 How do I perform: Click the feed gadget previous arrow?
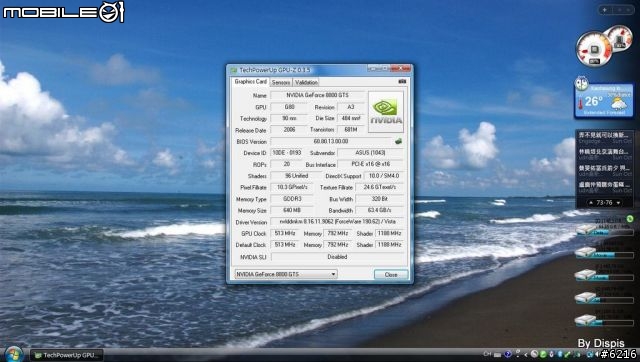tap(591, 203)
